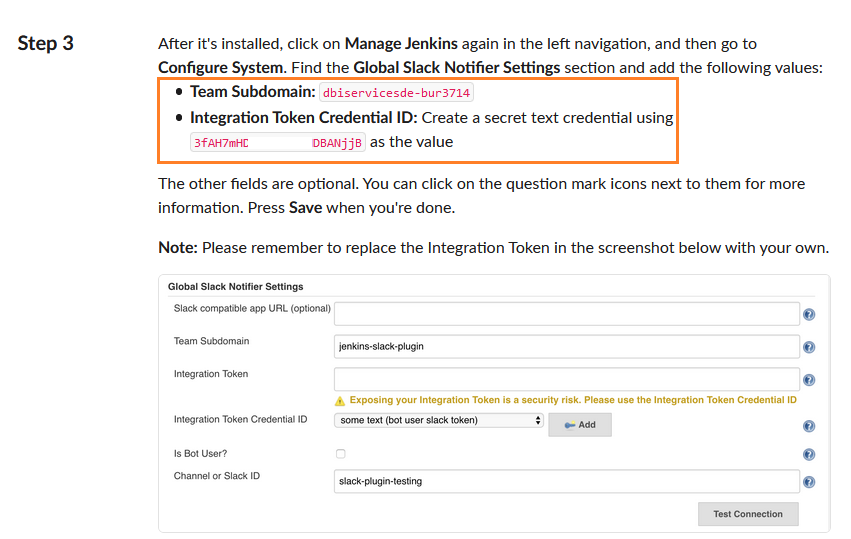Open Integration Token Credential ID dropdown

[439, 420]
